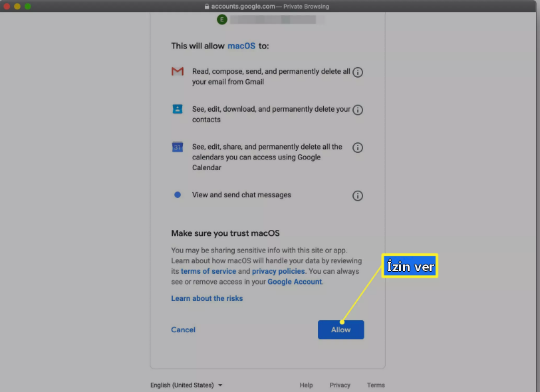Click the blue chat dot icon

pos(178,195)
